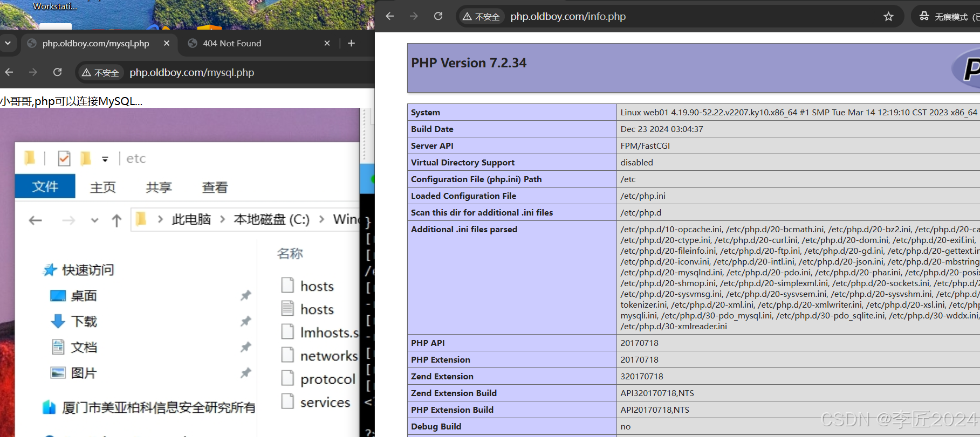Screen dimensions: 980x437
Task: Go up one folder level in Explorer
Action: (x=116, y=220)
